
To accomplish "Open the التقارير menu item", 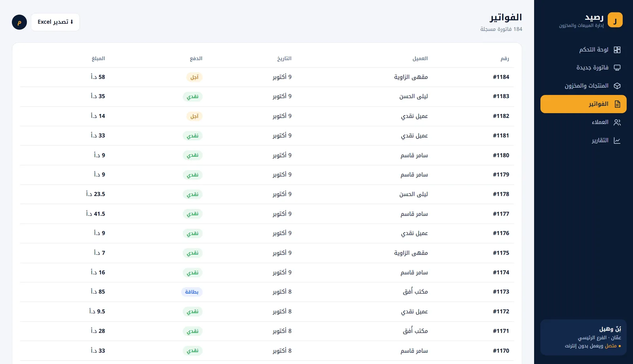I will [x=584, y=140].
